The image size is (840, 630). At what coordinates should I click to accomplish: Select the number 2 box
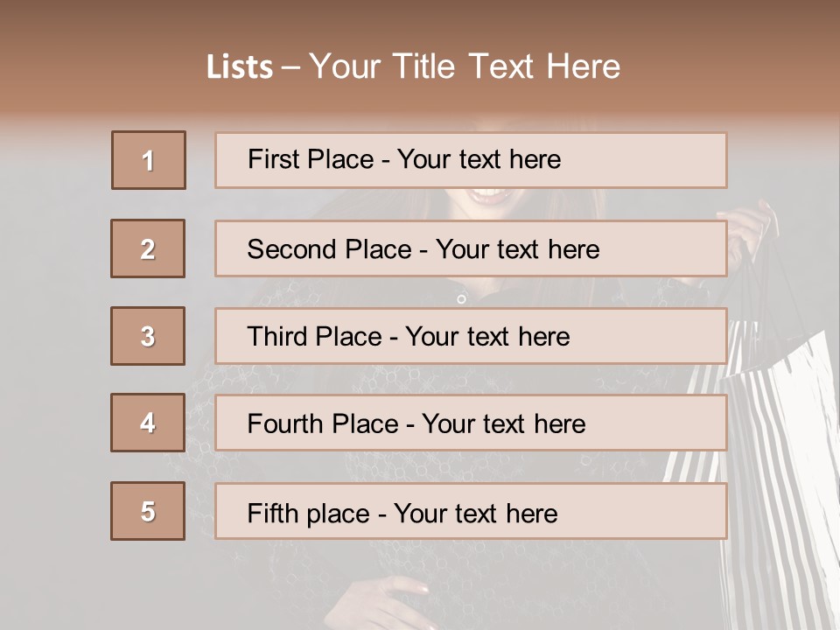(x=148, y=248)
